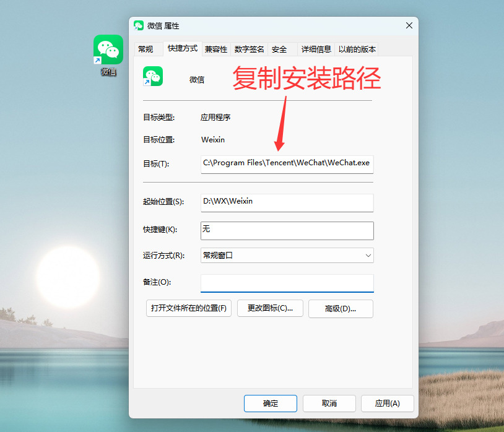Click the 更改图标(C)... button
The width and height of the screenshot is (504, 432).
click(270, 308)
